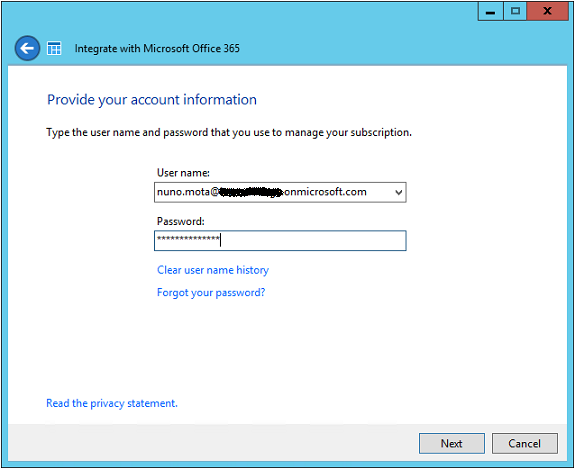Maximize the wizard window

pyautogui.click(x=515, y=11)
